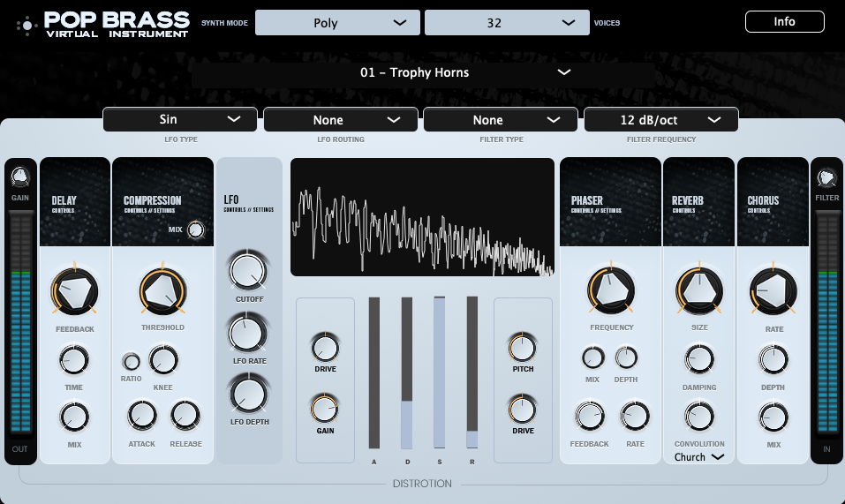
Task: Open the LFO Type Sin menu
Action: point(180,120)
